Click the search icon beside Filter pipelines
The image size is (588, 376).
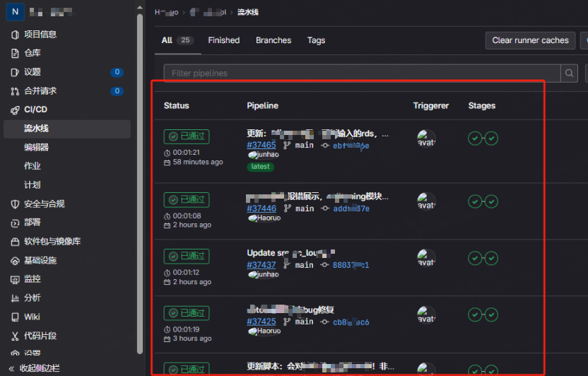click(x=569, y=73)
